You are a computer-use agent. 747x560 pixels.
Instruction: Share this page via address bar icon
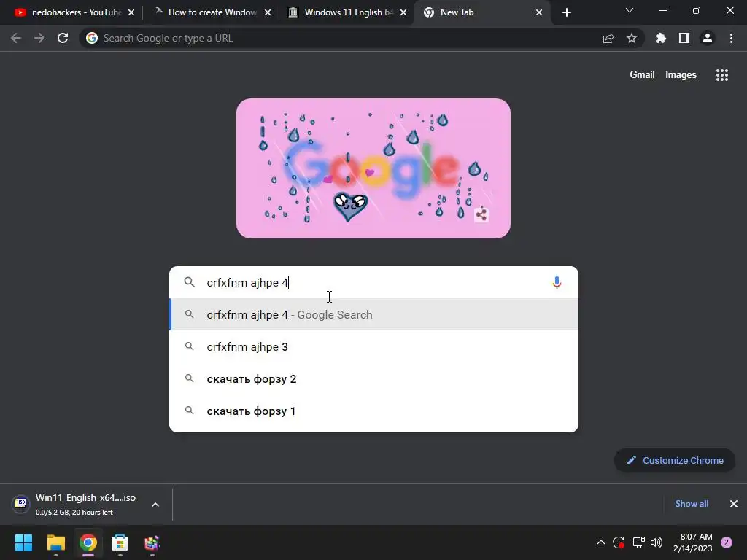[x=608, y=38]
